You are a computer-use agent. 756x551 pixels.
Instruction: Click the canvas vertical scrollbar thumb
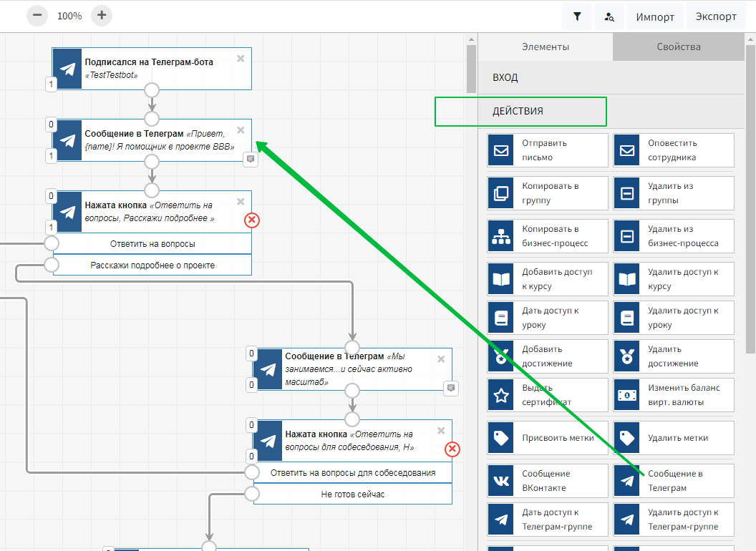471,68
